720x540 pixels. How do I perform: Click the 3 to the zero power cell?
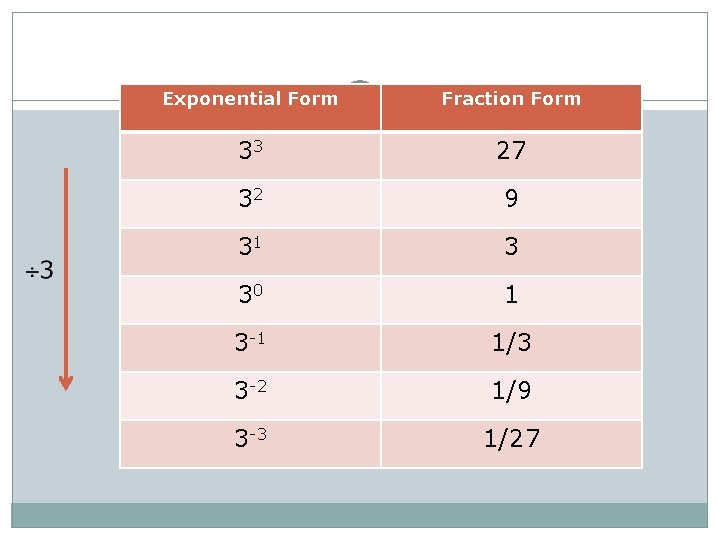(x=250, y=300)
